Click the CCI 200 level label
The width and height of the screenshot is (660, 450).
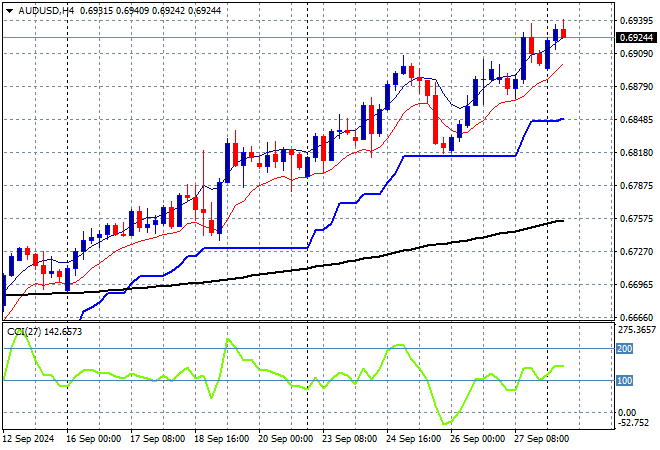click(625, 349)
